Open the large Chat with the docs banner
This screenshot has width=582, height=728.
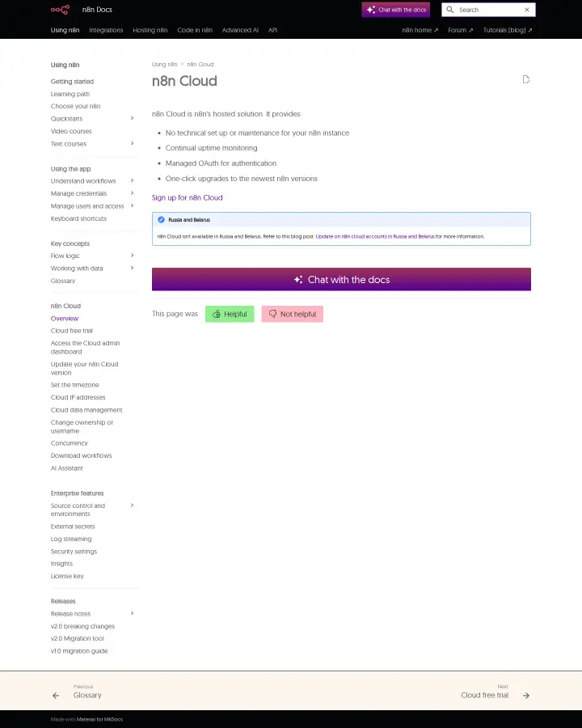[x=341, y=280]
